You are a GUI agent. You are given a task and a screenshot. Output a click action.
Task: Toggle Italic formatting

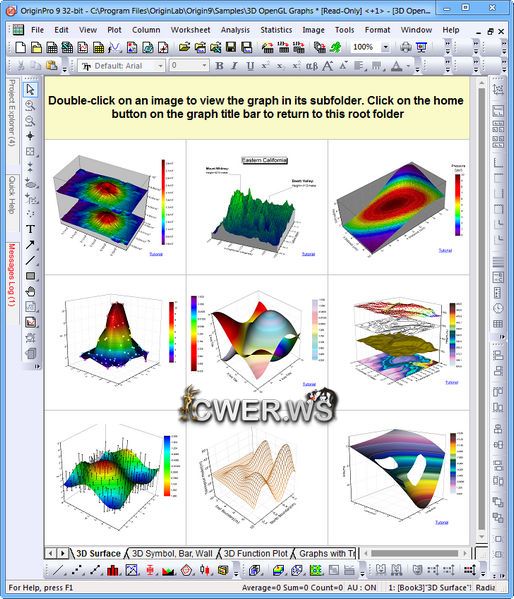[234, 66]
